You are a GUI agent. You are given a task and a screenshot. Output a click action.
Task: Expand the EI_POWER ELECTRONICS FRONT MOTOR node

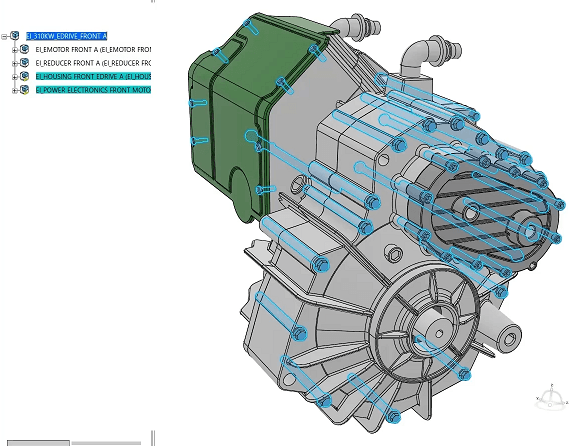point(15,90)
